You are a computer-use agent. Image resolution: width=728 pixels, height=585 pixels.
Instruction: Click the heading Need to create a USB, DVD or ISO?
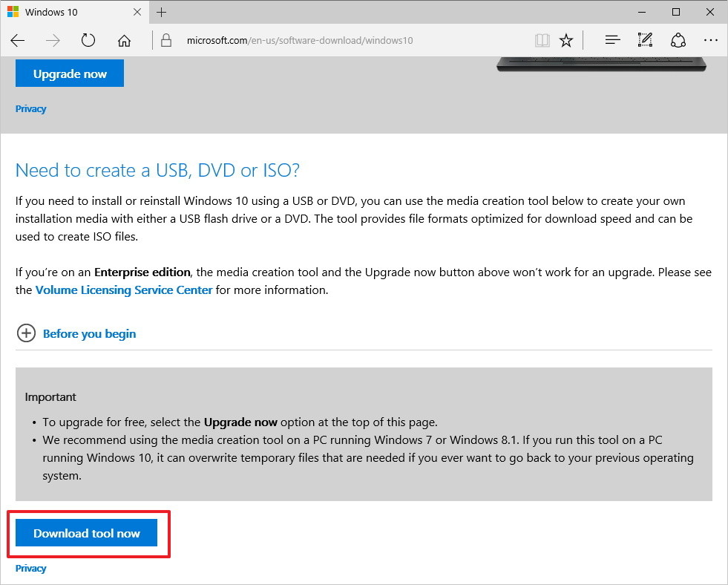click(157, 171)
